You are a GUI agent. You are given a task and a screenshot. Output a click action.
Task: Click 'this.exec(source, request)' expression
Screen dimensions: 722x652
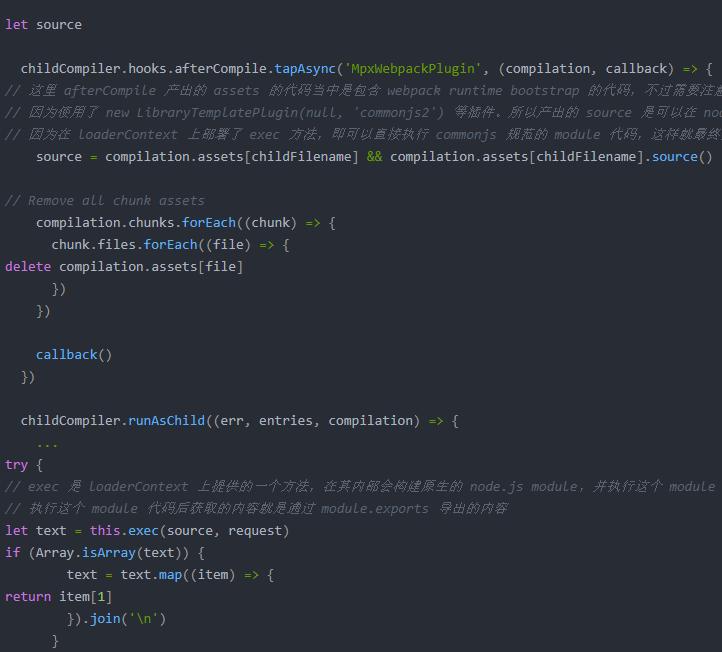[189, 530]
